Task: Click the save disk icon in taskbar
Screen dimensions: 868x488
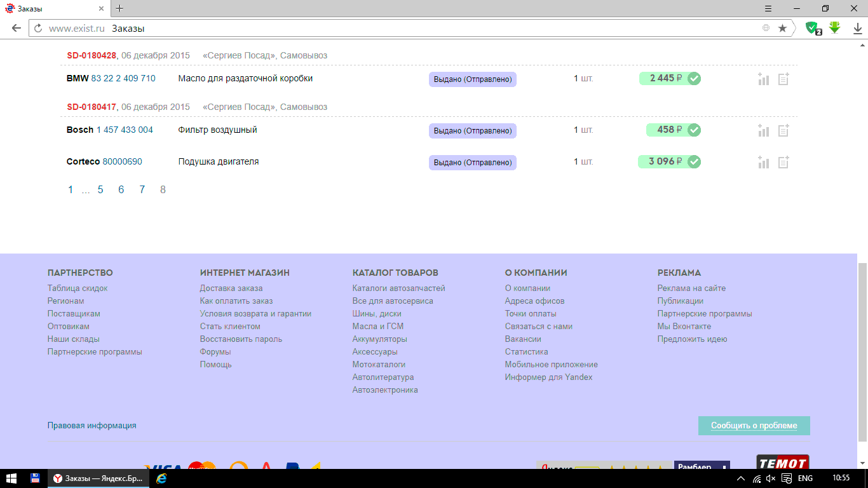Action: coord(36,478)
